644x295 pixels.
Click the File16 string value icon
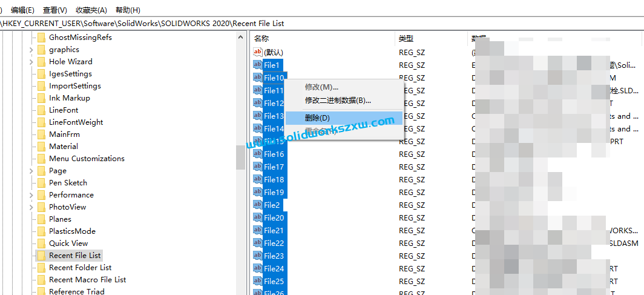[x=257, y=154]
